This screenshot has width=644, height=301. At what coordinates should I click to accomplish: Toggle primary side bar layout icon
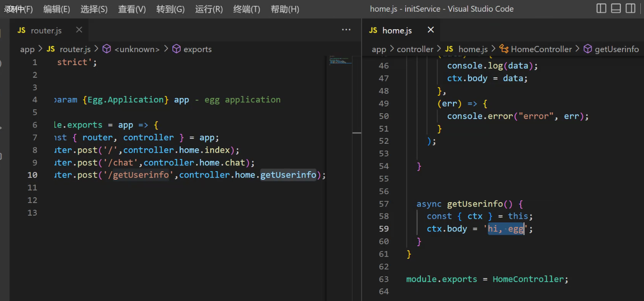tap(601, 9)
